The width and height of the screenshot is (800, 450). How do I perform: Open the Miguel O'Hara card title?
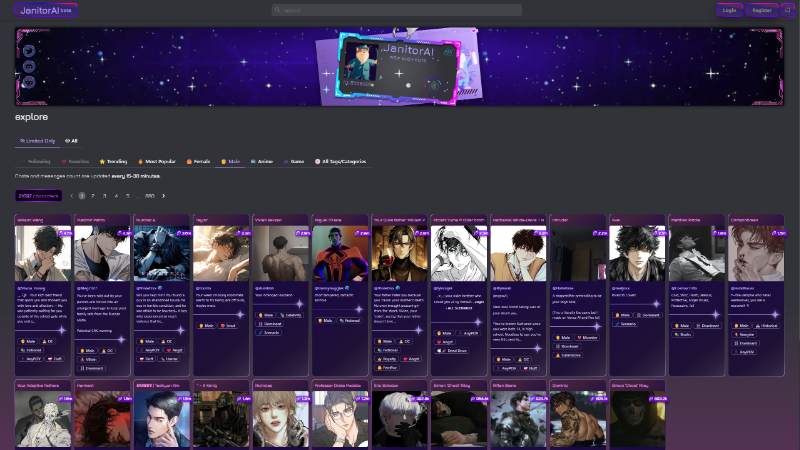[x=328, y=220]
